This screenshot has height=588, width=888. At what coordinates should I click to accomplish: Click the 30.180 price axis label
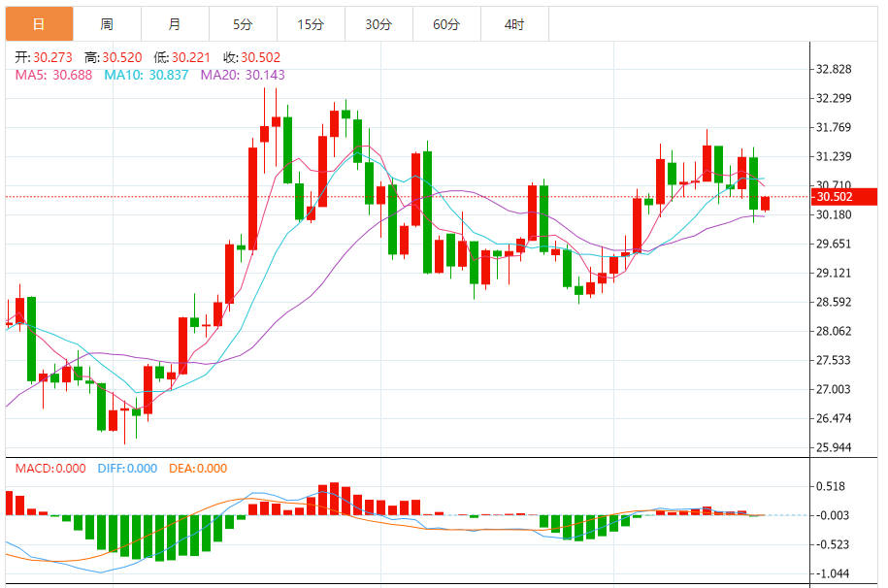(x=833, y=214)
